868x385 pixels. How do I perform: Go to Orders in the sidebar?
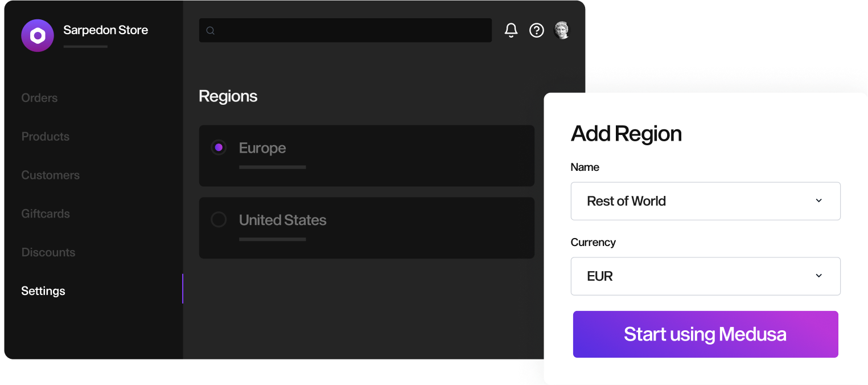39,98
